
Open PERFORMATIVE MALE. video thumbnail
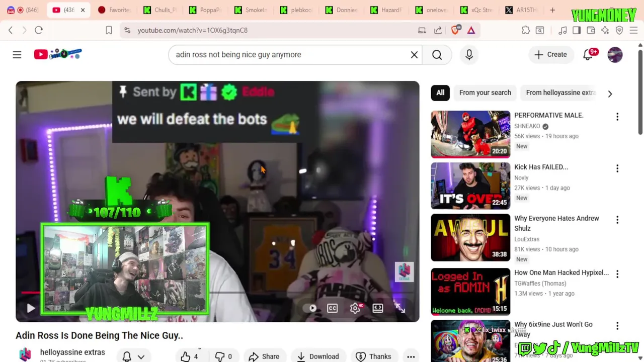click(x=470, y=134)
